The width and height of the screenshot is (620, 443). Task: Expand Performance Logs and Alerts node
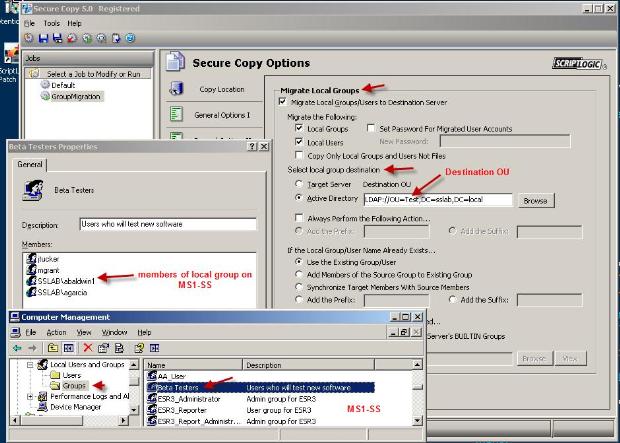30,396
